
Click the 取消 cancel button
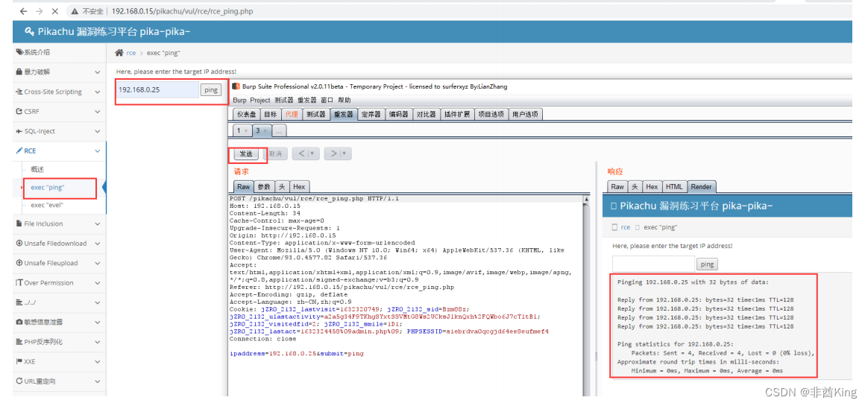pos(275,153)
